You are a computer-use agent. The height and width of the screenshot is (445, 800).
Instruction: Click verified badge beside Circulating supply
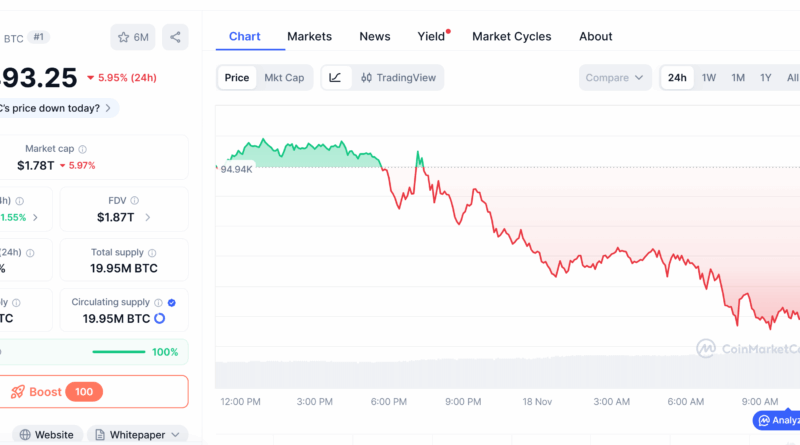pyautogui.click(x=171, y=302)
